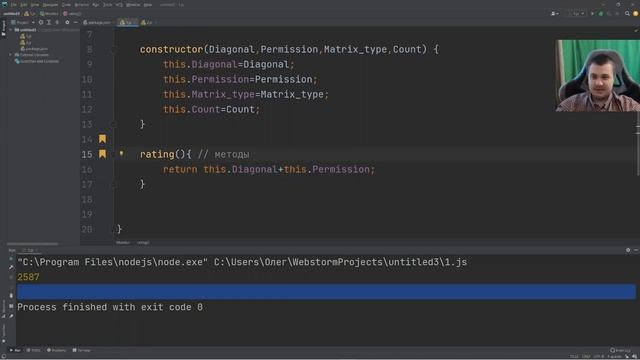Screen dimensions: 640x360
Task: Click the rating() breadcrumb below editor
Action: click(x=143, y=242)
